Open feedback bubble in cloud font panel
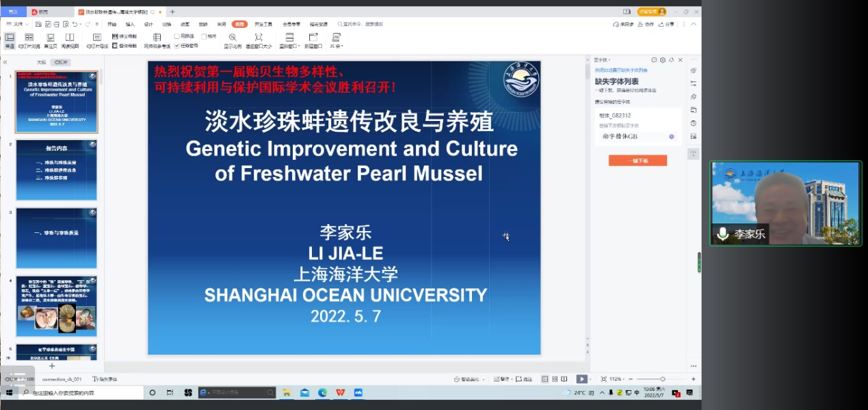 (x=654, y=60)
